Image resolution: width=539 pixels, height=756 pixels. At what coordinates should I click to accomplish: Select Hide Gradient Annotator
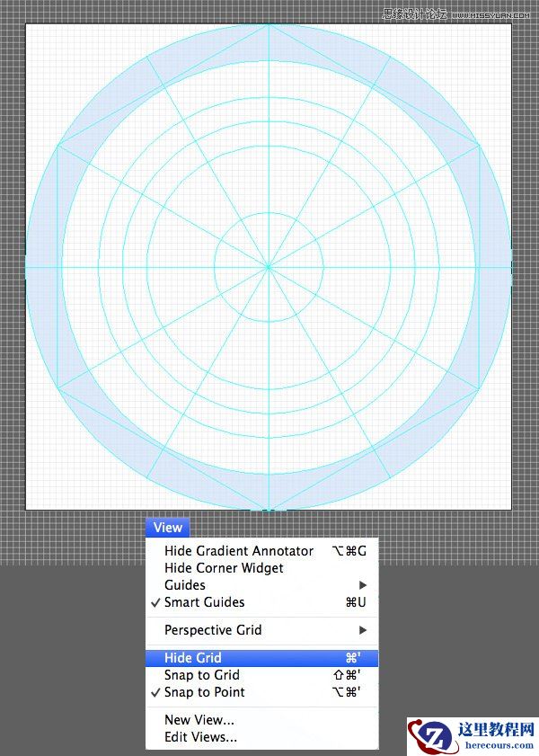[262, 551]
